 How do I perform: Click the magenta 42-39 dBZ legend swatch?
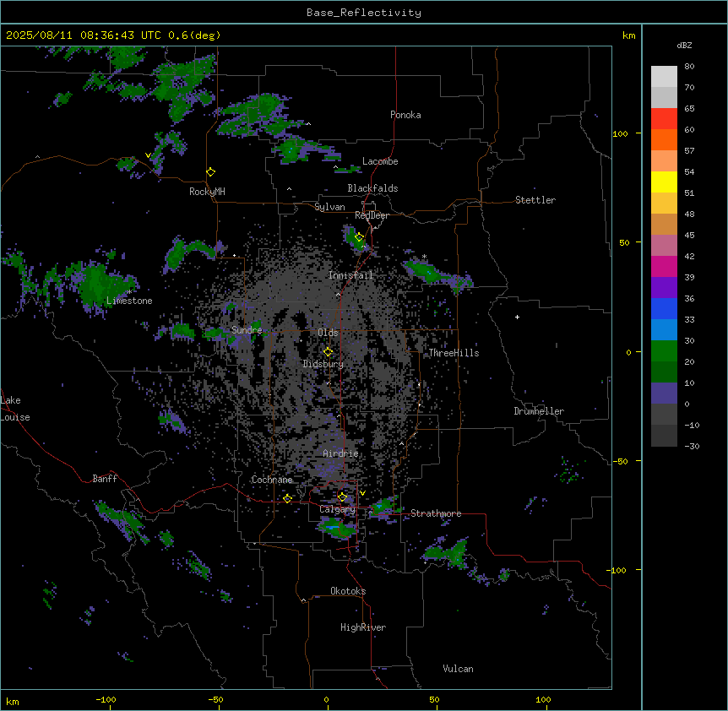(664, 266)
